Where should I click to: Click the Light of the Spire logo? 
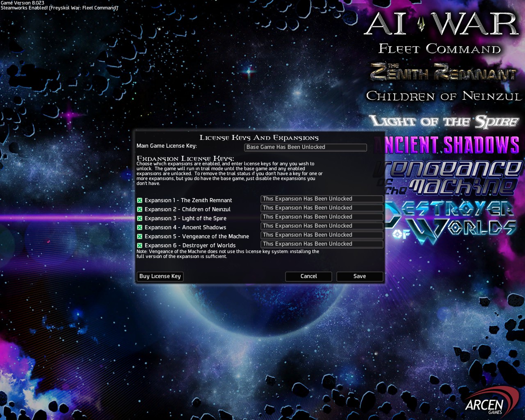[x=444, y=121]
